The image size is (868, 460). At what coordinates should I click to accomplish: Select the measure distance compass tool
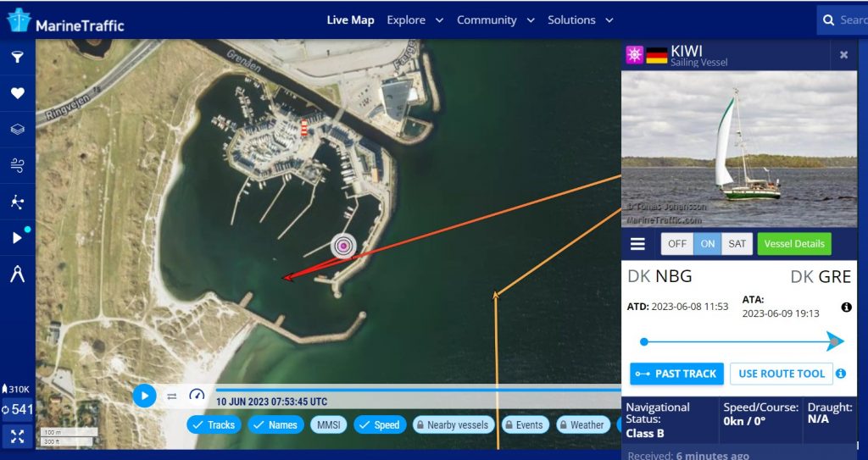coord(18,274)
